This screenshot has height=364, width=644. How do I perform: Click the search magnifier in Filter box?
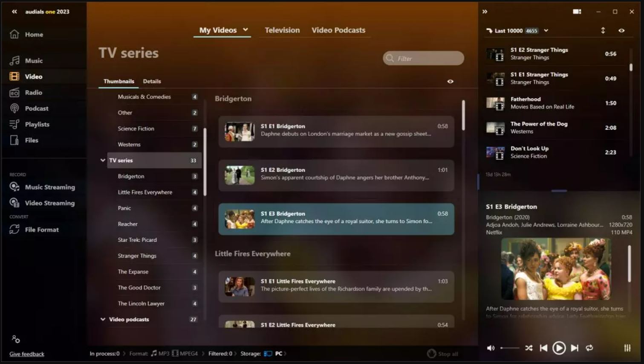coord(390,58)
